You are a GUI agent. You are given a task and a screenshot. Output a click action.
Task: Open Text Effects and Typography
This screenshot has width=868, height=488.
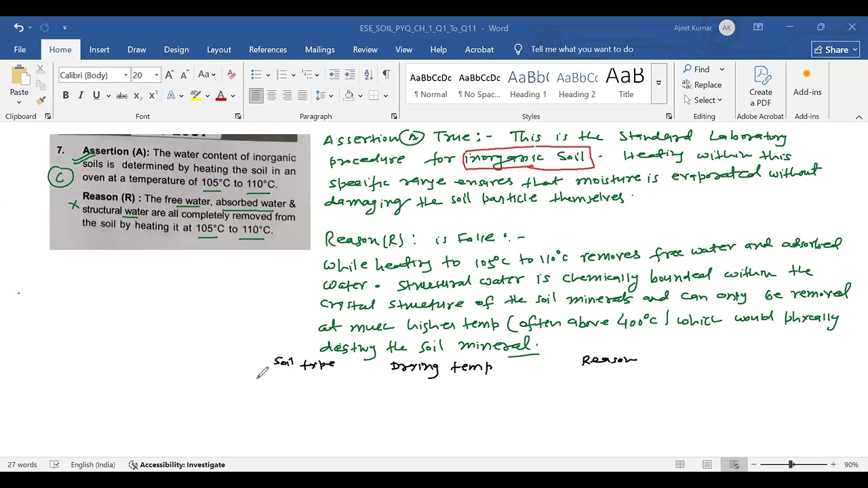[171, 96]
